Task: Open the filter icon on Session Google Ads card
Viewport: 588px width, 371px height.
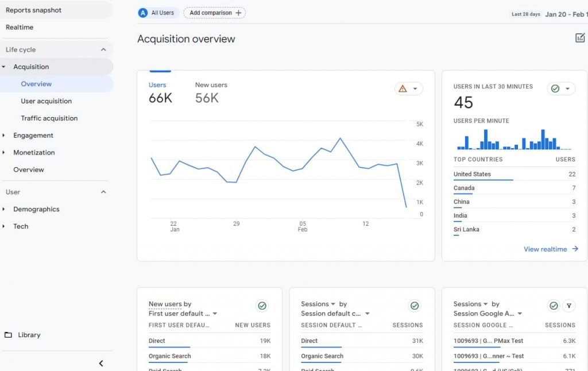Action: pyautogui.click(x=568, y=306)
